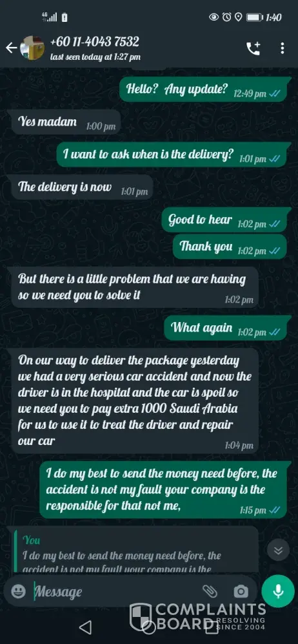Open the emoji picker
This screenshot has width=298, height=644.
[x=18, y=591]
